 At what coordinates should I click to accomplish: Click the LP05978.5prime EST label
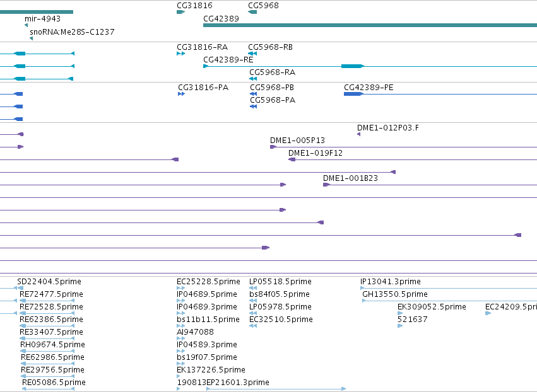280,307
